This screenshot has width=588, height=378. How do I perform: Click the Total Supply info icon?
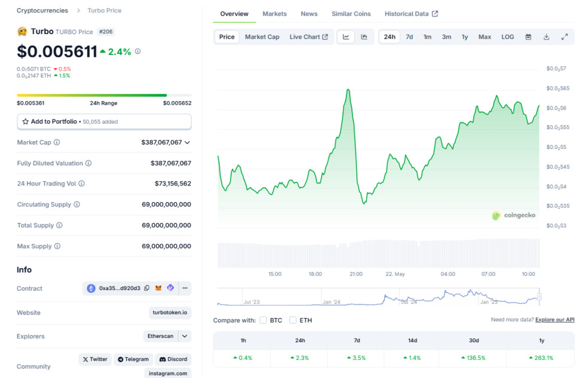tap(59, 225)
